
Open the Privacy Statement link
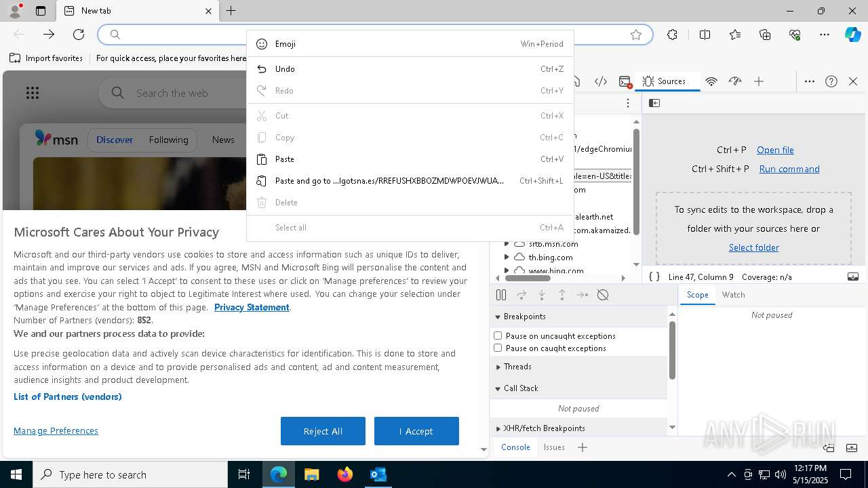point(252,307)
